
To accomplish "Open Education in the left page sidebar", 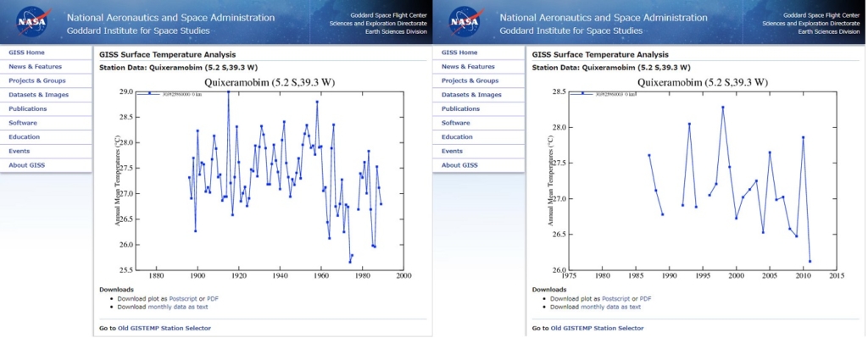I will pos(25,137).
